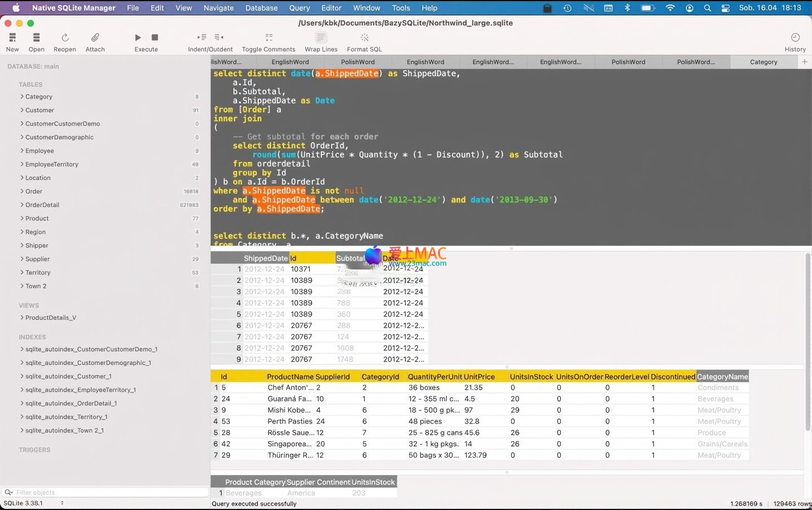Toggle Comments on selected lines

[x=268, y=38]
